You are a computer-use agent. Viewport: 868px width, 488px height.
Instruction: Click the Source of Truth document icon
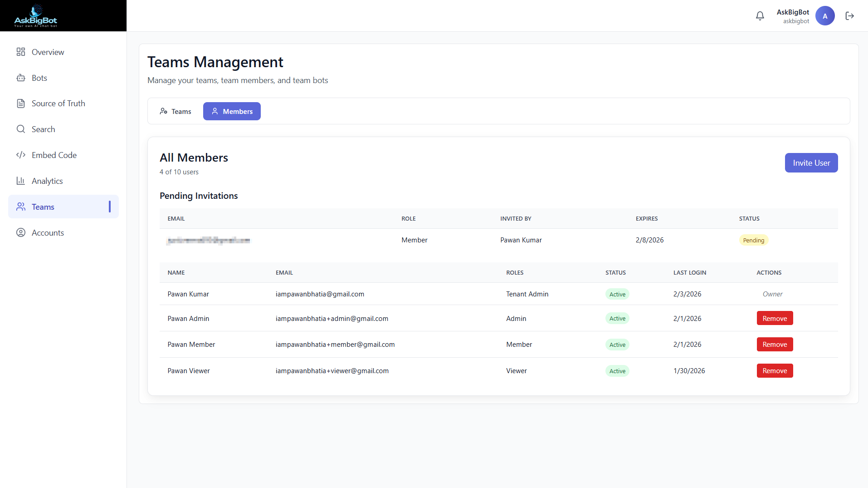tap(21, 104)
